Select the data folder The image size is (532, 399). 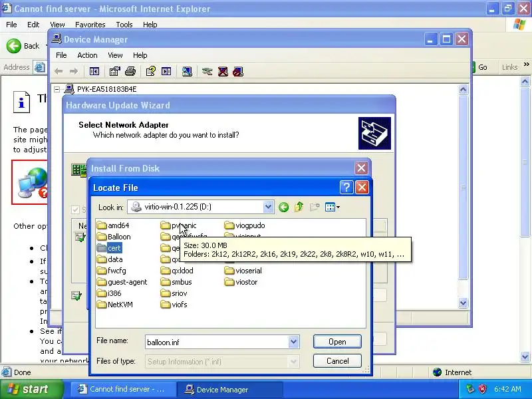(110, 259)
